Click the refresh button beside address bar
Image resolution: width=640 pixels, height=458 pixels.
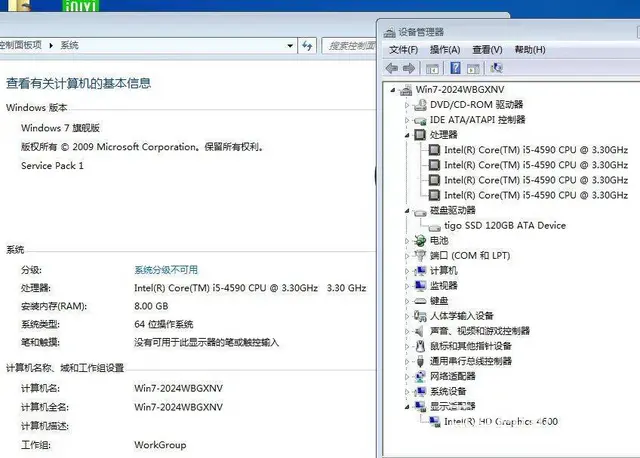(307, 46)
